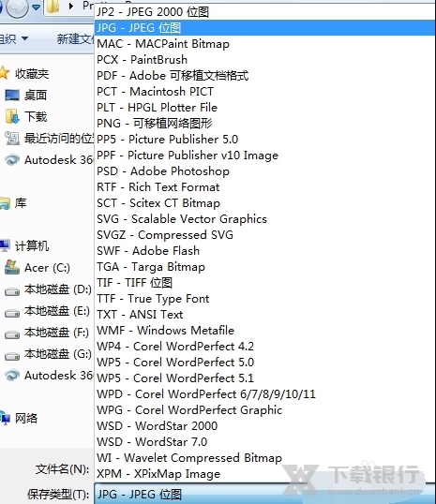Open the Organize toolbar menu
This screenshot has width=436, height=504.
coord(14,39)
